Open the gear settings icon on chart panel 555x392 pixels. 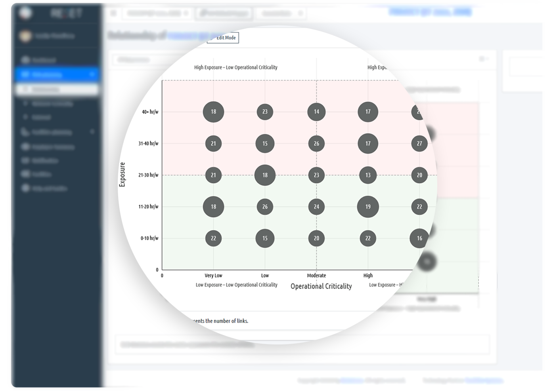[x=482, y=59]
